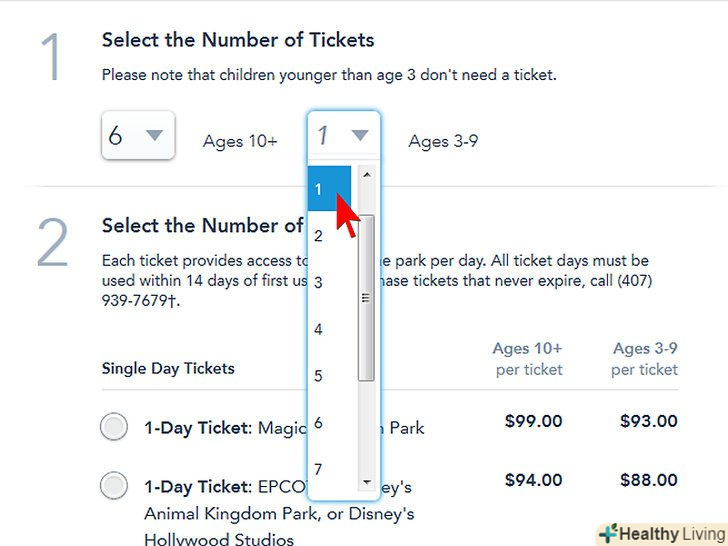Click the dropdown list's scroll-down arrow
The image size is (728, 546).
(x=366, y=482)
